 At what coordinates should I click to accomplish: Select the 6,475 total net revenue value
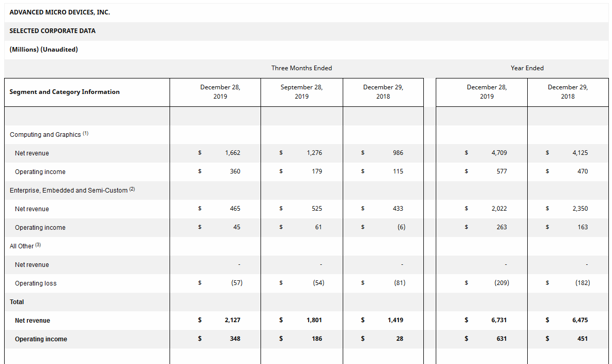point(580,320)
